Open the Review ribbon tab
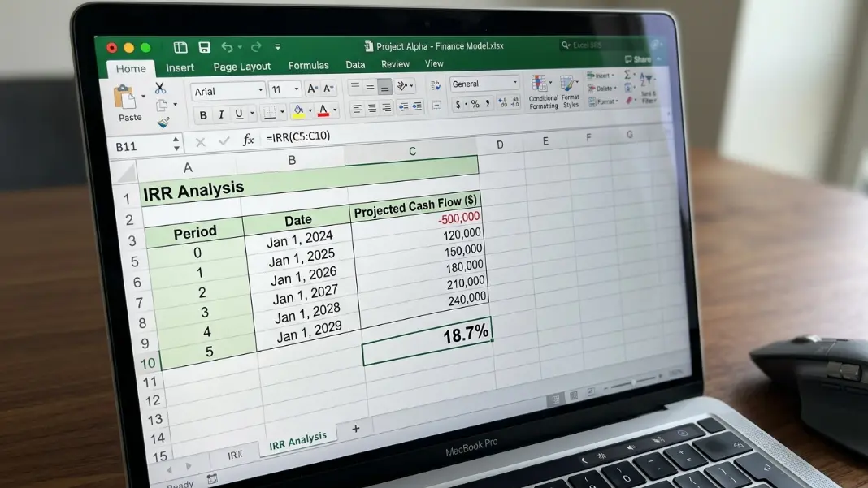The height and width of the screenshot is (488, 868). 395,64
